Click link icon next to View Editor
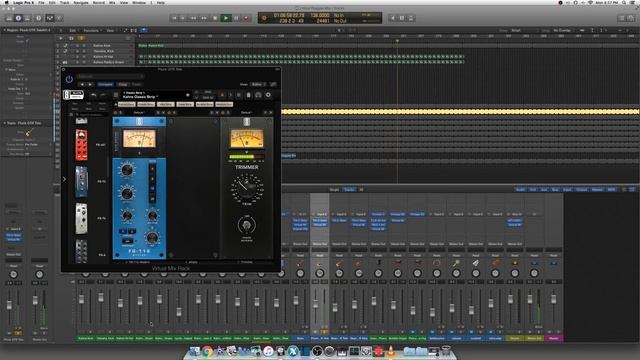Image resolution: width=640 pixels, height=360 pixels. [273, 84]
